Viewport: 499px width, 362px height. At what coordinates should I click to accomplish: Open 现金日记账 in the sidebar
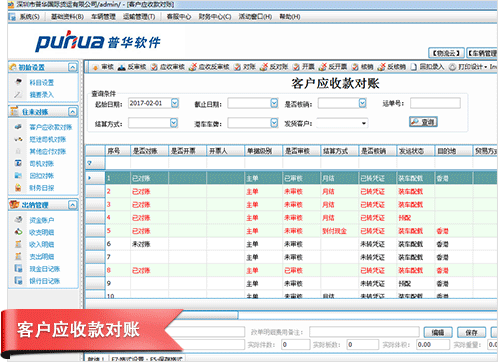pyautogui.click(x=44, y=269)
